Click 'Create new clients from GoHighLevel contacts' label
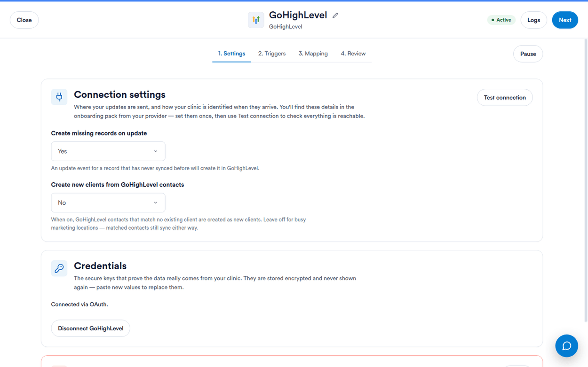The height and width of the screenshot is (367, 588). (x=118, y=184)
